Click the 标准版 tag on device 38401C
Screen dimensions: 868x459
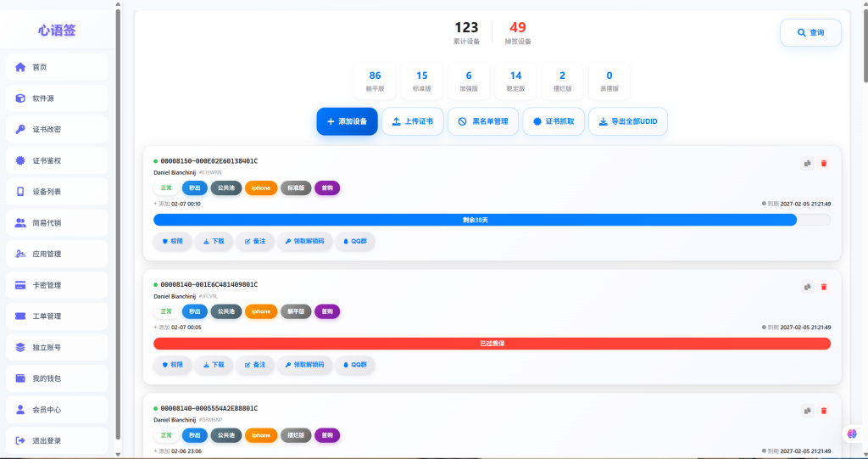click(x=296, y=188)
